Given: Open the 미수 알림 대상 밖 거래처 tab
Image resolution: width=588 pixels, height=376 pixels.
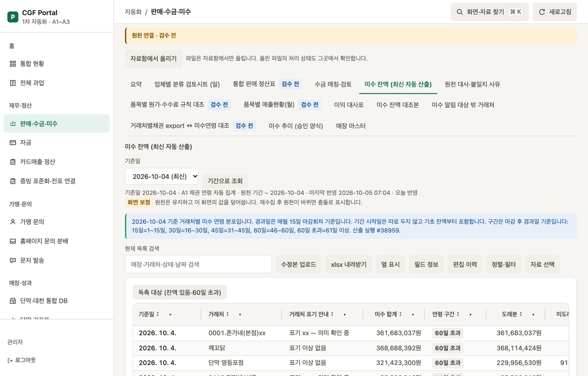Looking at the screenshot, I should (x=463, y=105).
